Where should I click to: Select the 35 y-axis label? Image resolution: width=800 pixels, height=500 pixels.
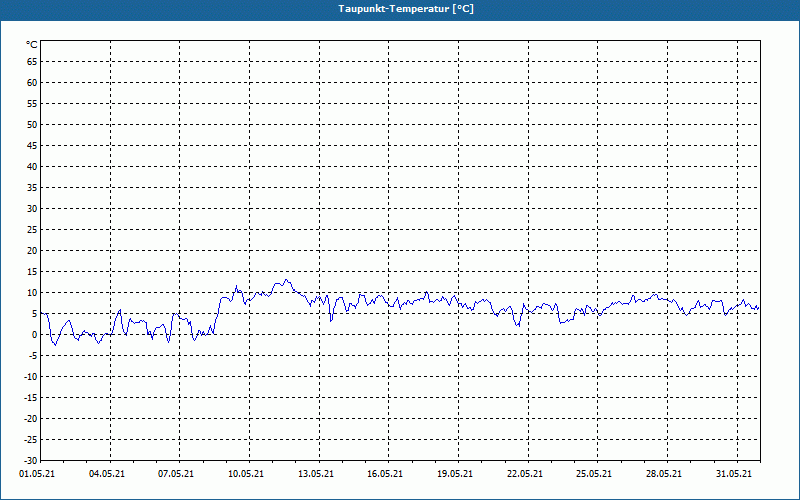pos(32,188)
